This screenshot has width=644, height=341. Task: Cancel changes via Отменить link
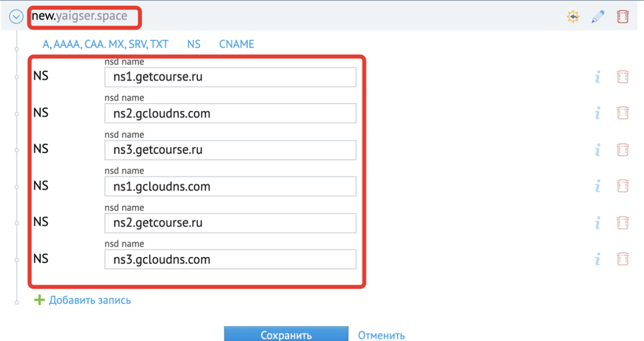381,335
